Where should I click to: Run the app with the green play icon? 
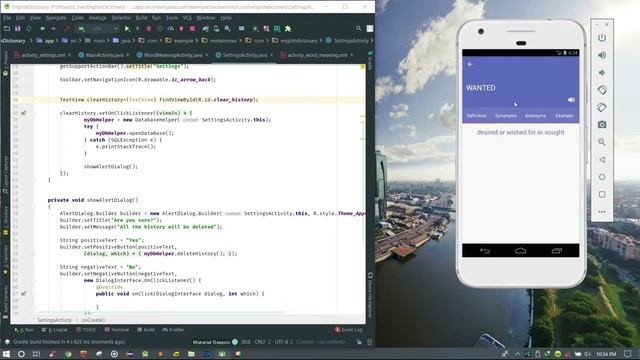(127, 29)
